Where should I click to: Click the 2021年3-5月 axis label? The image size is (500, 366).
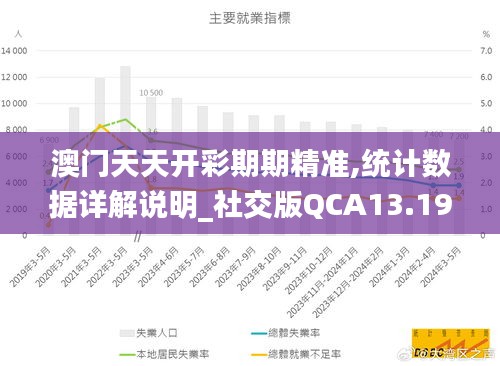(81, 267)
